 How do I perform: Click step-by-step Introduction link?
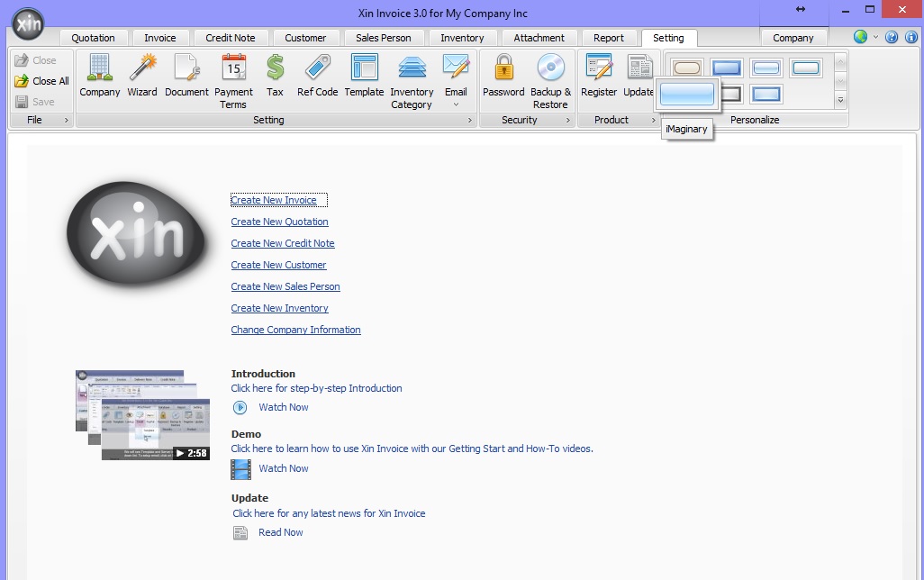[x=316, y=388]
